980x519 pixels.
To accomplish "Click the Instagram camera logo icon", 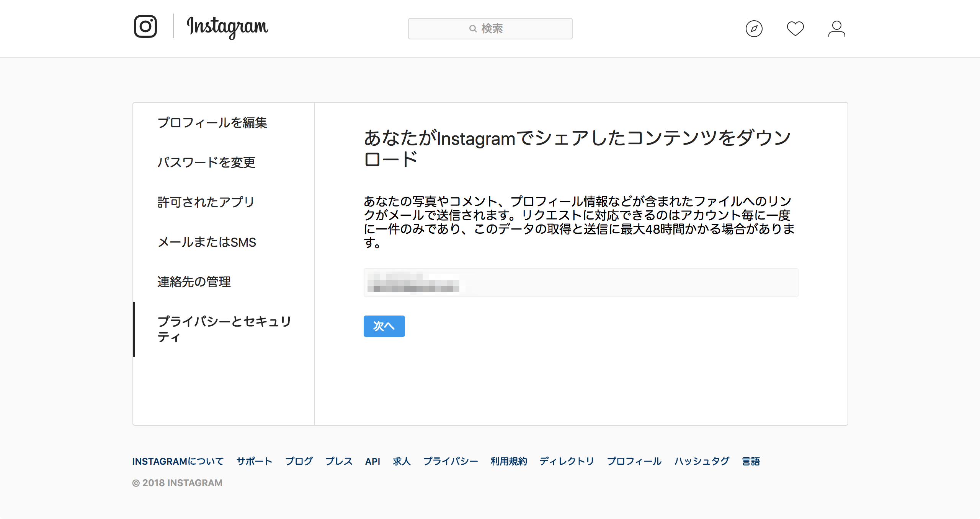I will [145, 26].
